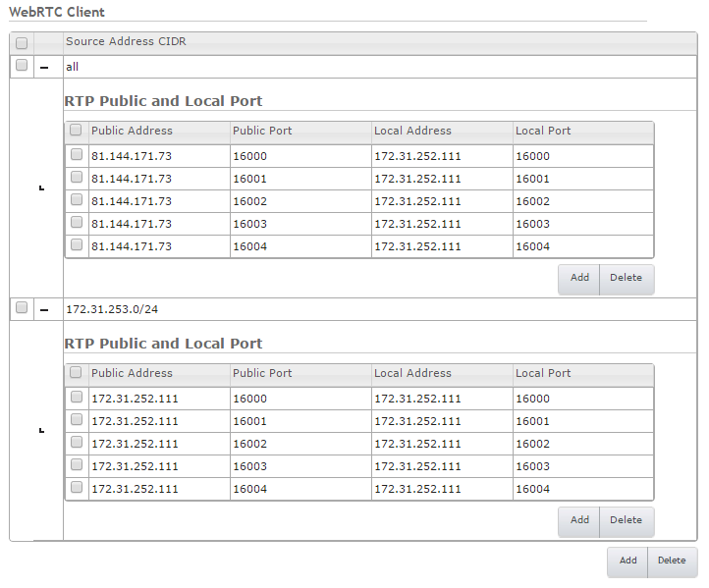
Task: Check the box for the 172.31.253.0/24 row
Action: coord(22,307)
